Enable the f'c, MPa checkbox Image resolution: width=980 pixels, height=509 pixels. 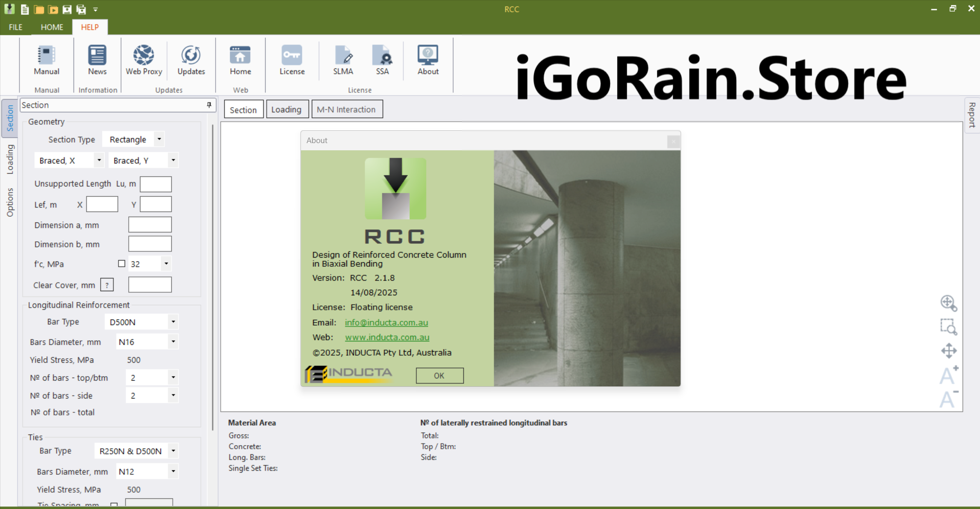[122, 263]
